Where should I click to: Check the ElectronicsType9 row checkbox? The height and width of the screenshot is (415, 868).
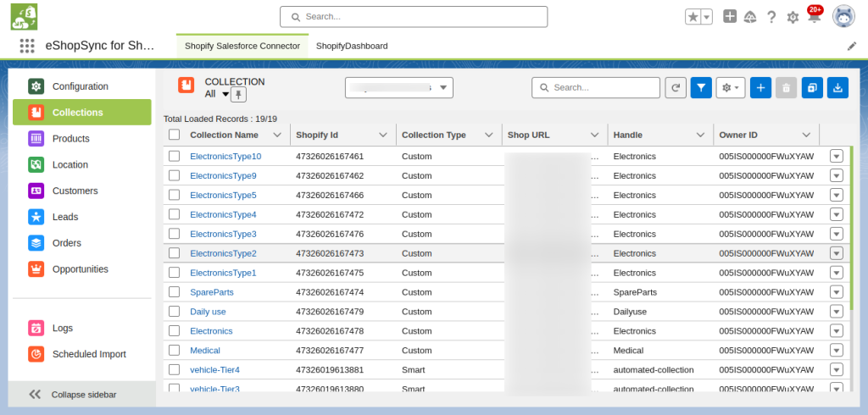[x=175, y=175]
